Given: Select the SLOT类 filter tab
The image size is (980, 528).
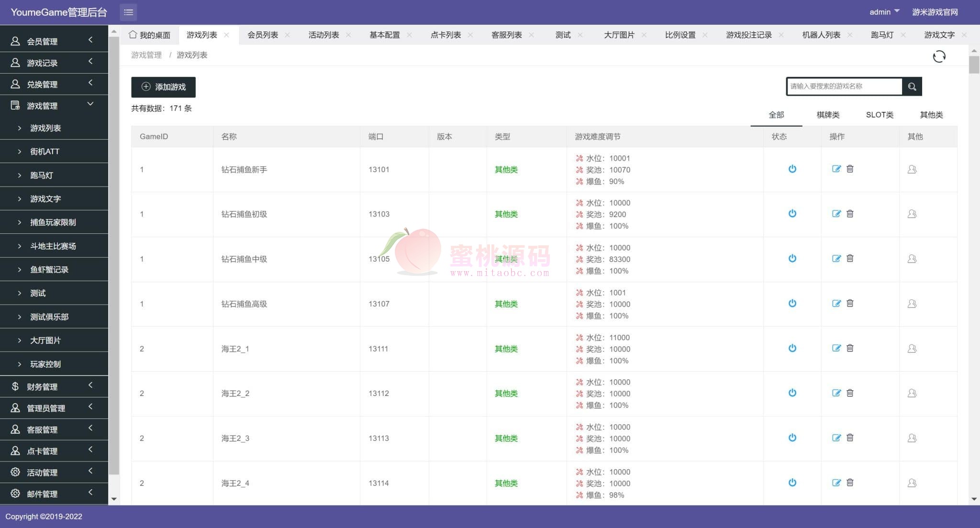Looking at the screenshot, I should (879, 115).
